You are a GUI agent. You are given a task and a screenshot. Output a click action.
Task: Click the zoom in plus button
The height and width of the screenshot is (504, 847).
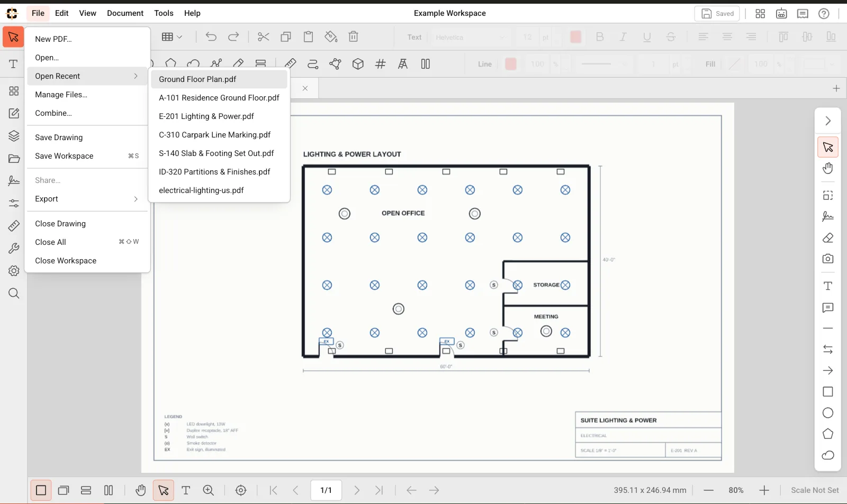(x=764, y=490)
